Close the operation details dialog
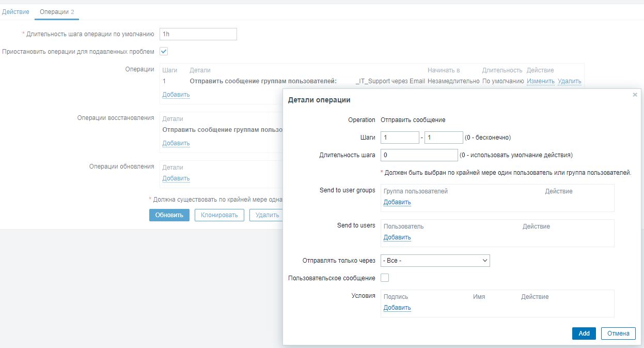 tap(635, 95)
